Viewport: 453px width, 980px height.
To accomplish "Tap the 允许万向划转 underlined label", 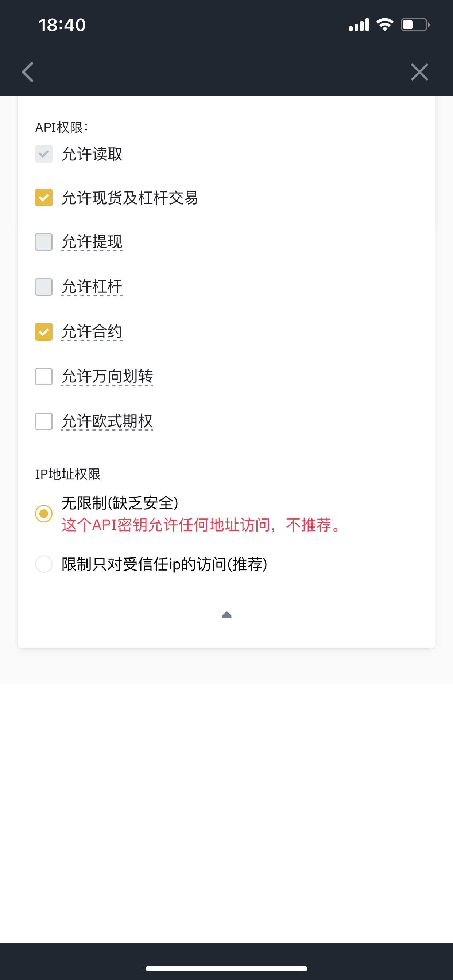I will point(107,377).
